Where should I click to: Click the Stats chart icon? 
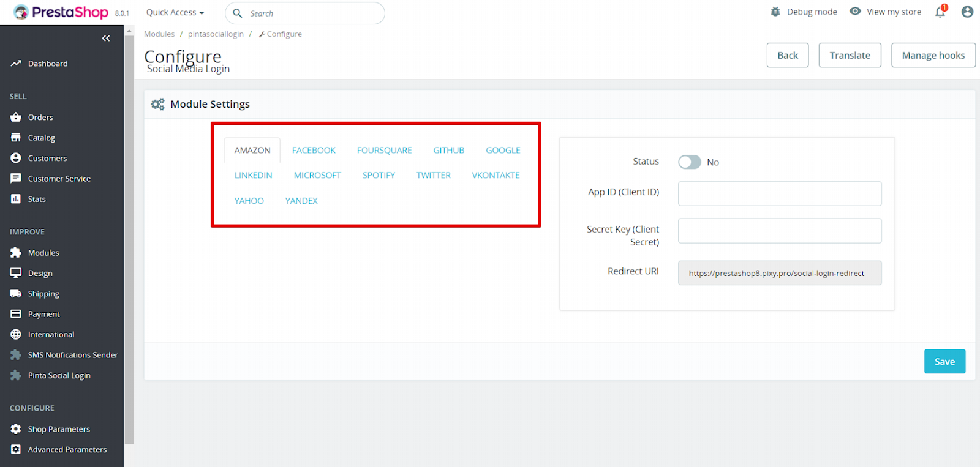(x=16, y=199)
